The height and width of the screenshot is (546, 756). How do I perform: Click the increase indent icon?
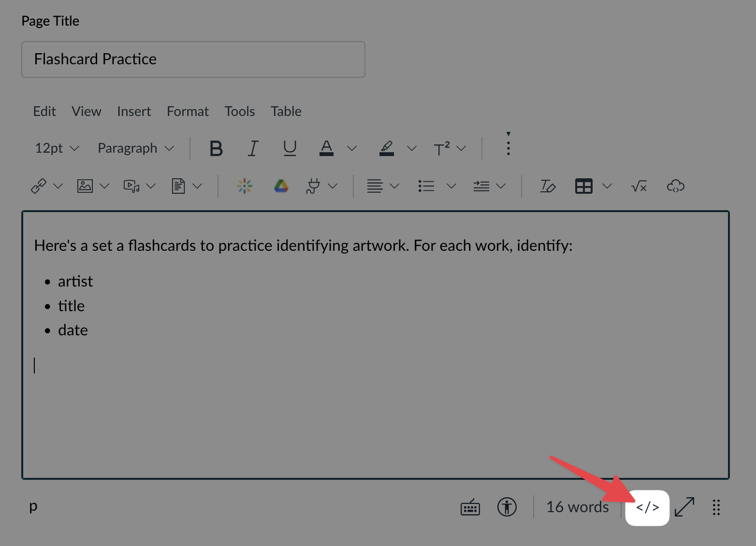point(481,186)
